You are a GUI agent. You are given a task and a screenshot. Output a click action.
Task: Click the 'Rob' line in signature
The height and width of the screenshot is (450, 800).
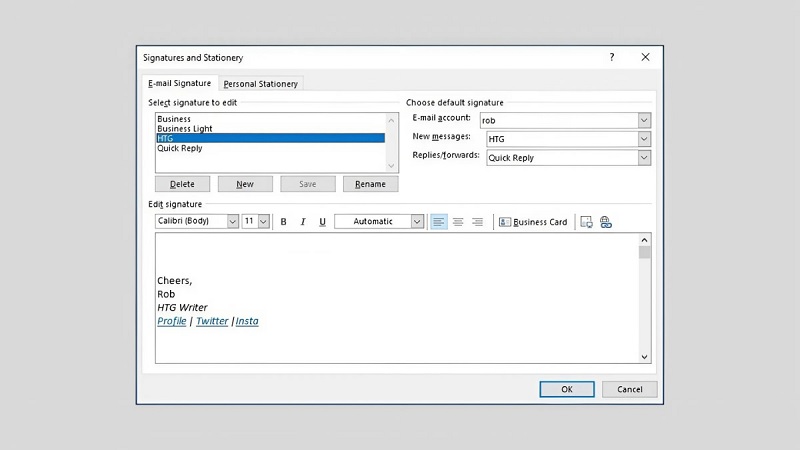(x=166, y=294)
